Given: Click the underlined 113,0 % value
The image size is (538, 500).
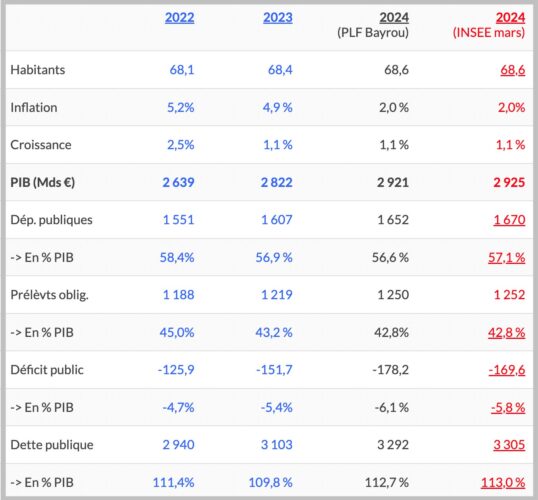Looking at the screenshot, I should click(503, 482).
